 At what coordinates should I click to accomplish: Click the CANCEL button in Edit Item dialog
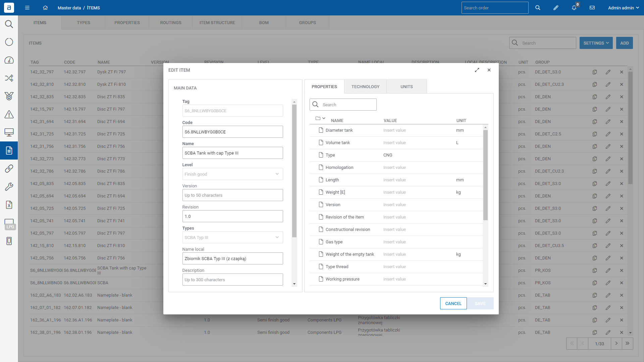(453, 304)
